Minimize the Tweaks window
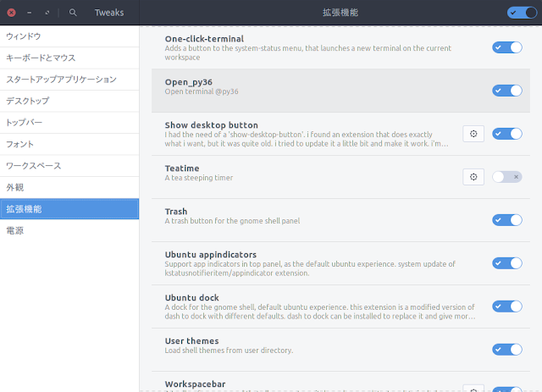The width and height of the screenshot is (542, 392). click(x=30, y=13)
